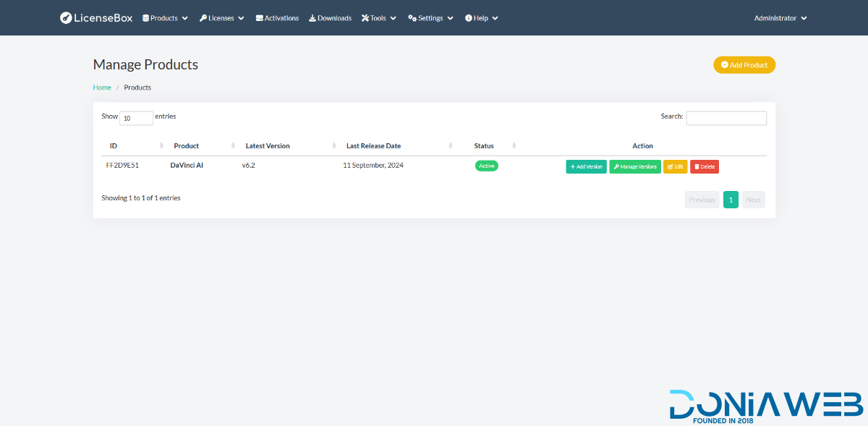Open the Settings dropdown menu
This screenshot has height=426, width=868.
pos(430,18)
